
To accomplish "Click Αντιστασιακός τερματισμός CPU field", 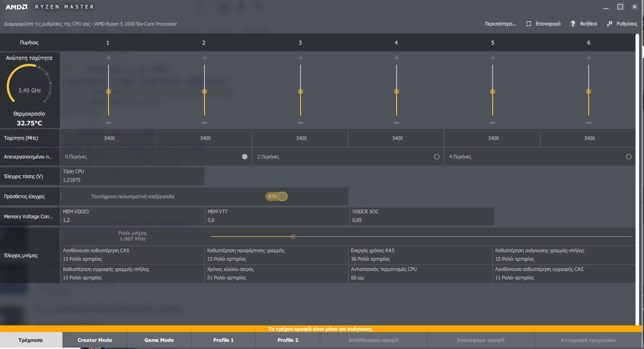I will pos(421,274).
